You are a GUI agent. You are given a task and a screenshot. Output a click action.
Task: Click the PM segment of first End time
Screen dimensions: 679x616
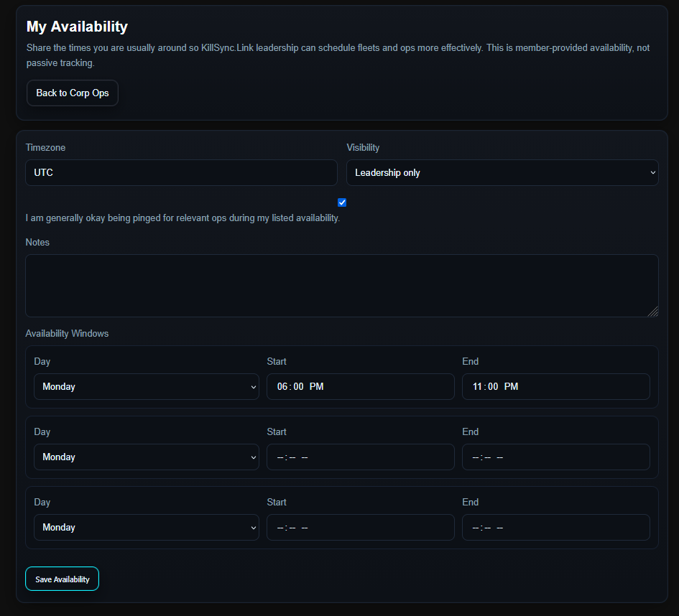pos(511,387)
